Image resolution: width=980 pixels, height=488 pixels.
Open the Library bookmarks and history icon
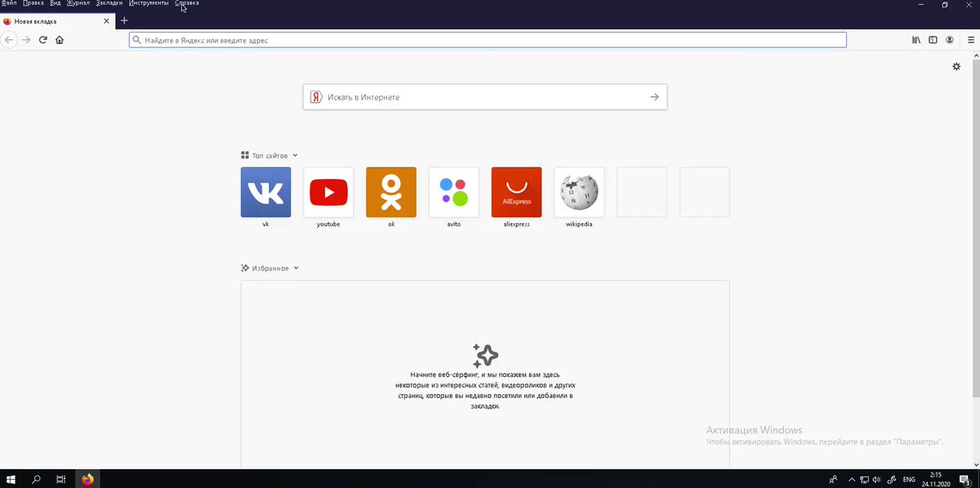tap(916, 39)
